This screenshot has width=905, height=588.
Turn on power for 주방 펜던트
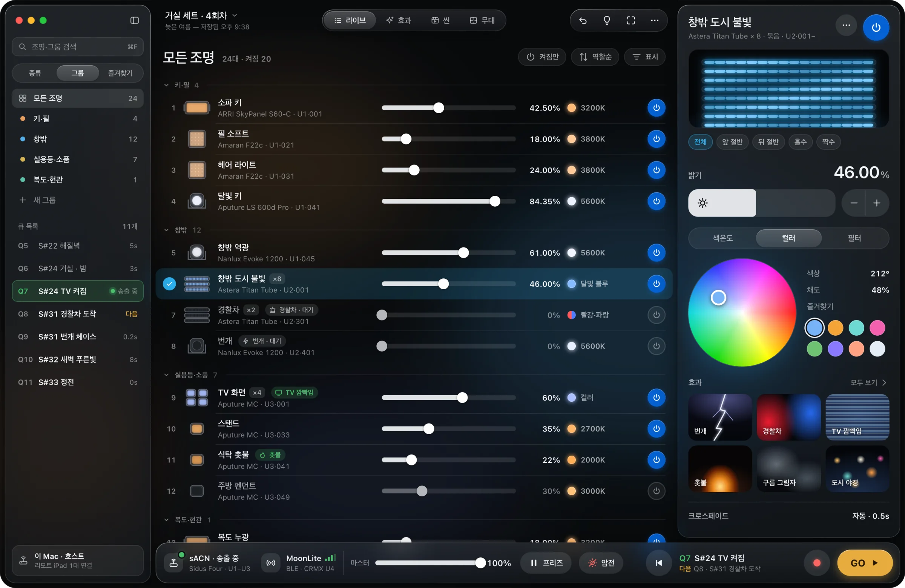(x=657, y=491)
